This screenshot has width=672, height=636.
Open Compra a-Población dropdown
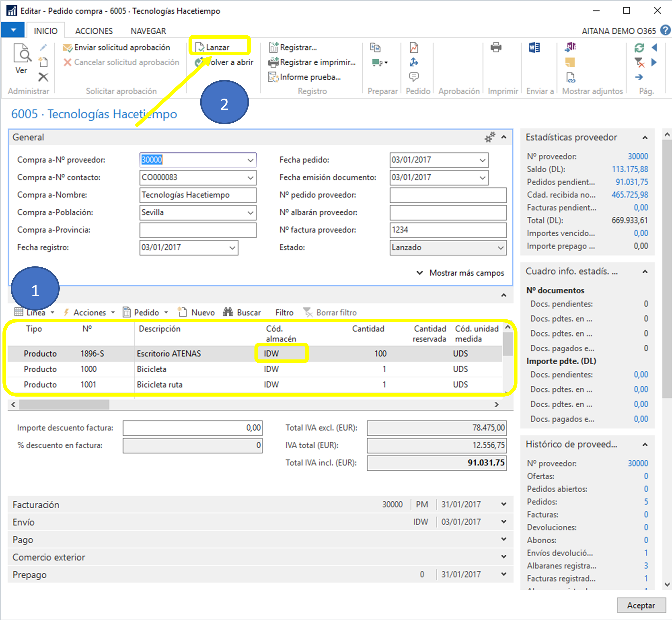coord(250,213)
